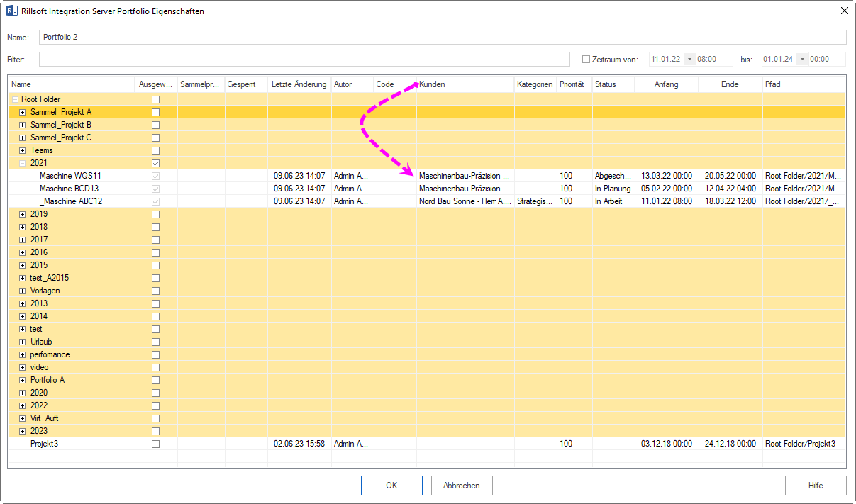Sort by the Status column header
Viewport: 856px width, 504px height.
[613, 84]
